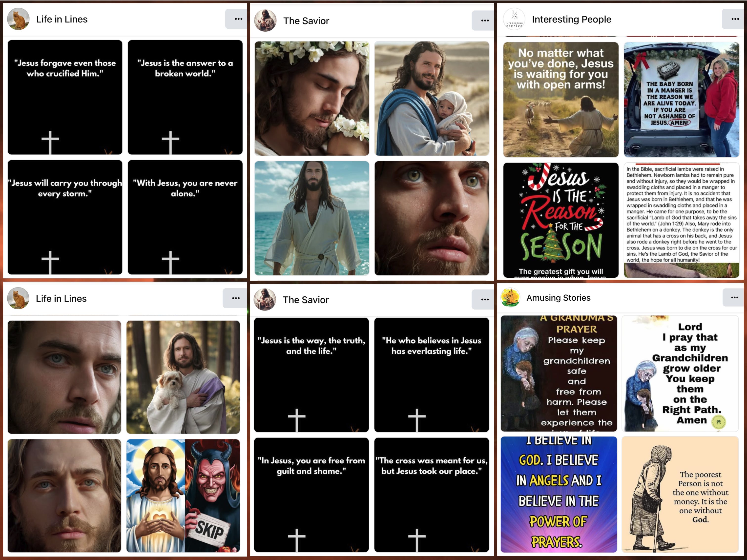This screenshot has height=560, width=747.
Task: Open the Jesus and devil image with SKIP sign
Action: [183, 496]
